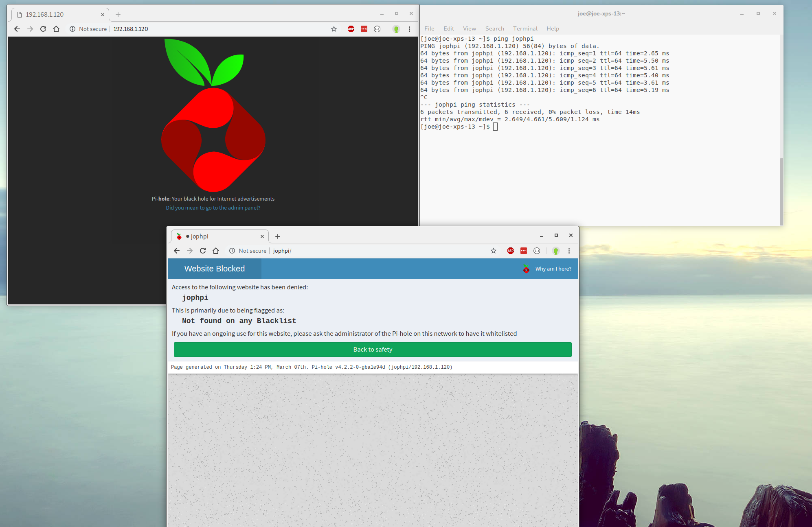Click the terminal window scrollbar
This screenshot has height=527, width=812.
[781, 191]
